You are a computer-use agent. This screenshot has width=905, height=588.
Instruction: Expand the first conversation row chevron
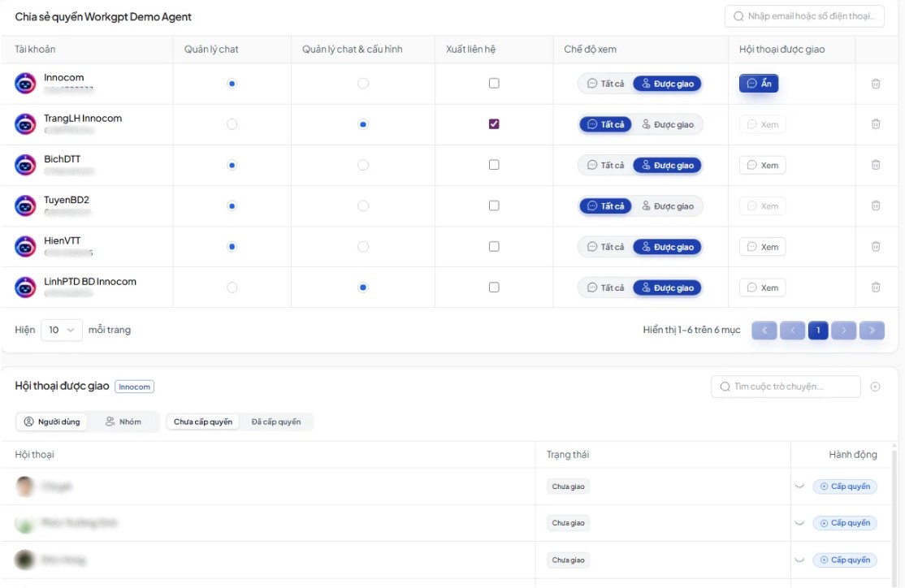[x=799, y=486]
